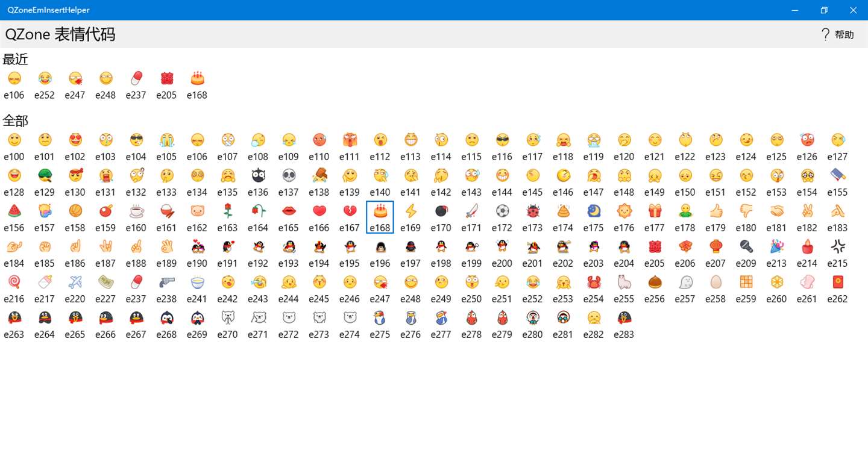Select the 最近 section heading

coord(16,59)
